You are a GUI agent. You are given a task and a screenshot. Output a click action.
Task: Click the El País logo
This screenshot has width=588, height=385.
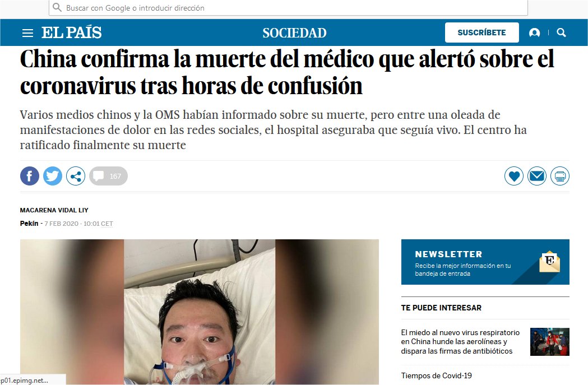coord(71,33)
